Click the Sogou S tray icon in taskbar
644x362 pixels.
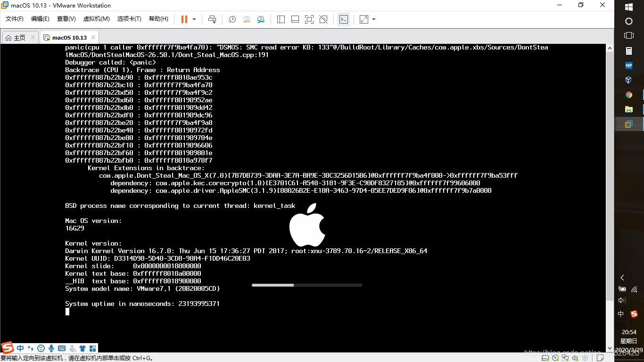click(634, 314)
